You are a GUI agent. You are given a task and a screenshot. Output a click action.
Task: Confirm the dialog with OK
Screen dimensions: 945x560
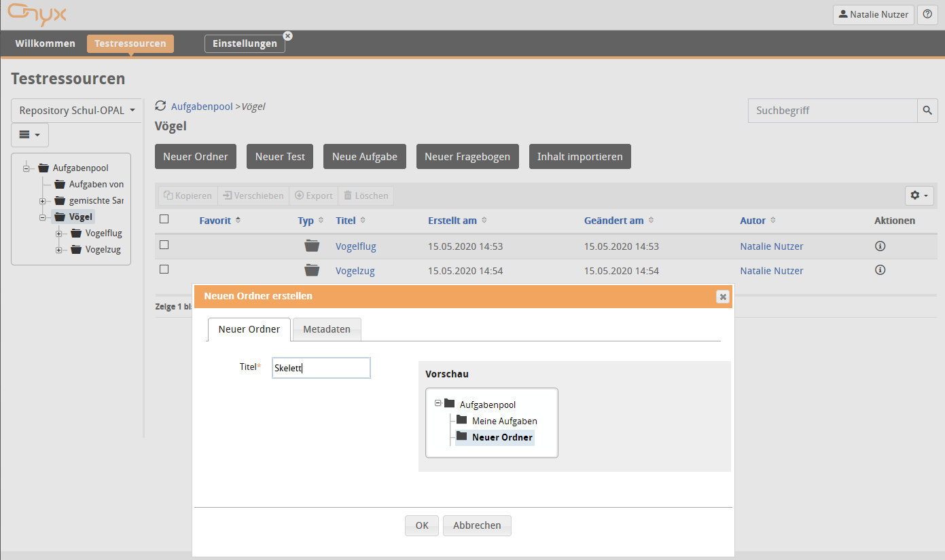[422, 525]
